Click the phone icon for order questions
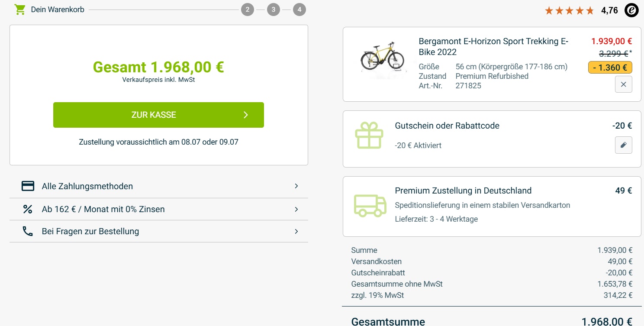 tap(28, 231)
